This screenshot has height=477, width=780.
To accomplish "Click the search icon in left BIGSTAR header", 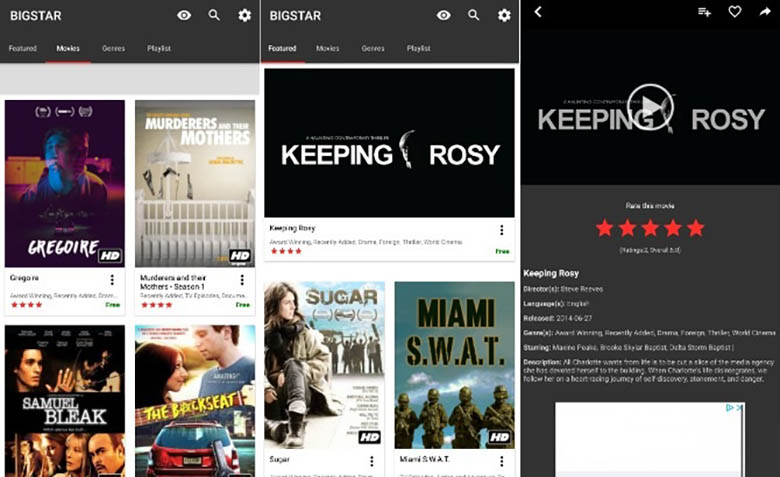I will click(214, 15).
